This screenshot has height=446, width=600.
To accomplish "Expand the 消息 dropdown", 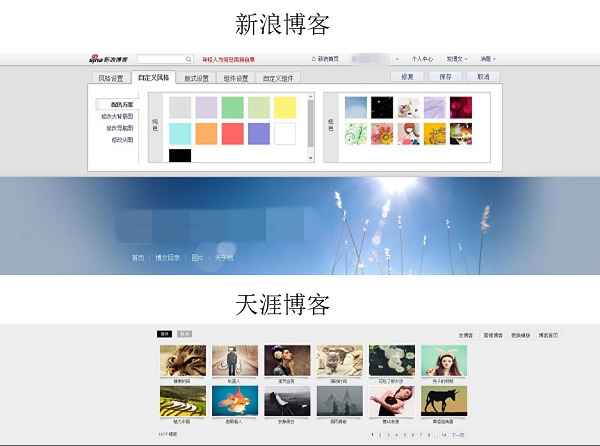I will pos(487,60).
